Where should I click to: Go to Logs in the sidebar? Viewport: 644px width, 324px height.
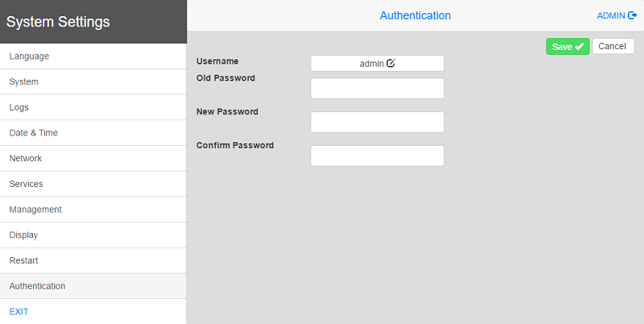click(93, 107)
